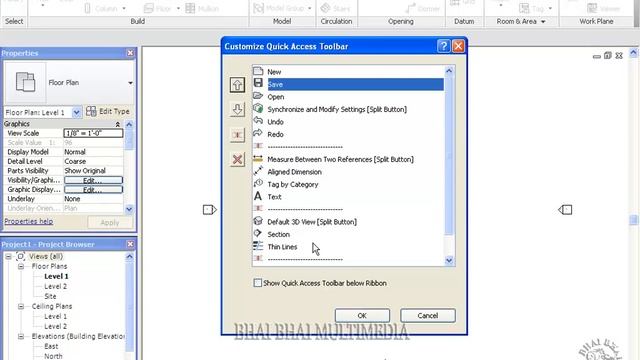Add separator to Quick Access Toolbar

tap(237, 135)
